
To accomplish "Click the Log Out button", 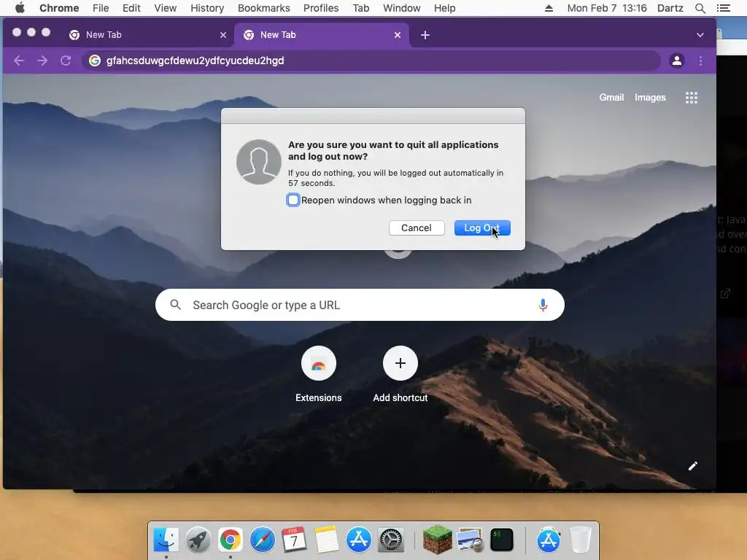I will click(482, 228).
